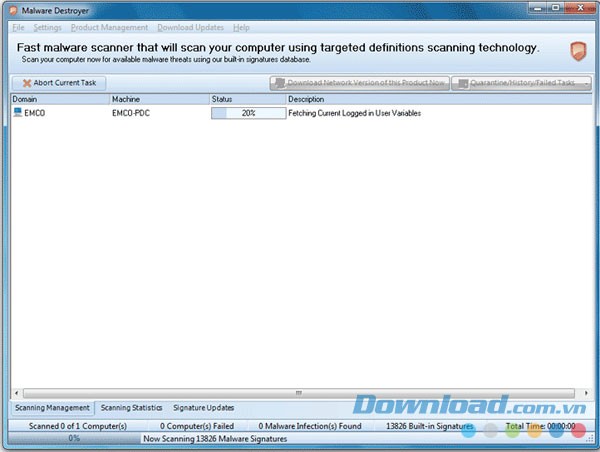Click the orange shield logo icon
The width and height of the screenshot is (600, 452).
[x=578, y=51]
